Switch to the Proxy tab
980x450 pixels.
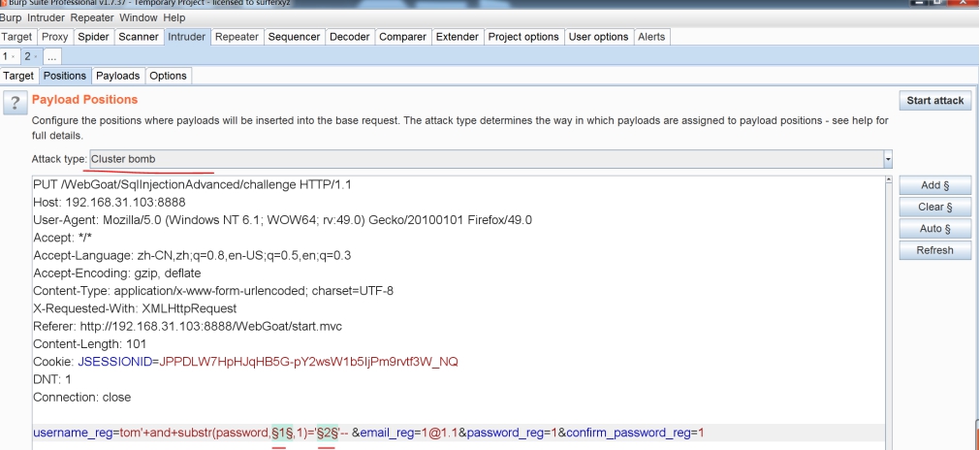[x=55, y=37]
